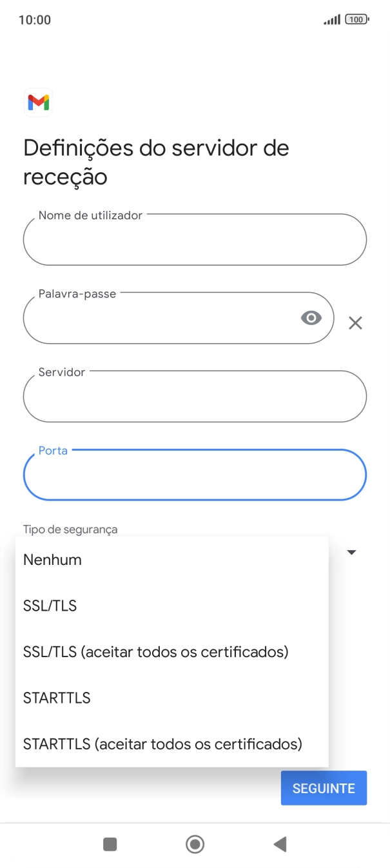Click the Nome de utilizador field
Viewport: 390px width, 868px height.
coord(195,240)
